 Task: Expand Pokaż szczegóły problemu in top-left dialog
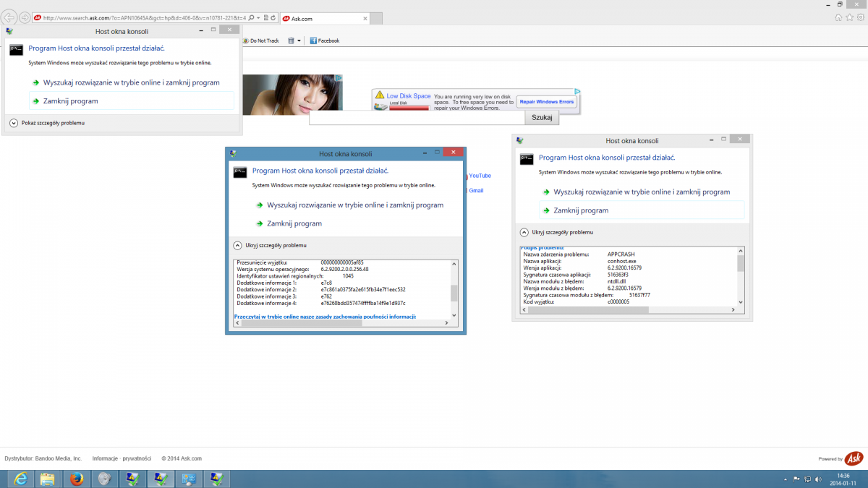tap(47, 123)
